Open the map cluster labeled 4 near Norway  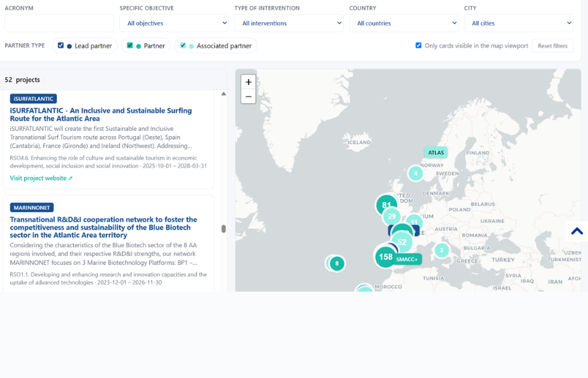pos(416,173)
